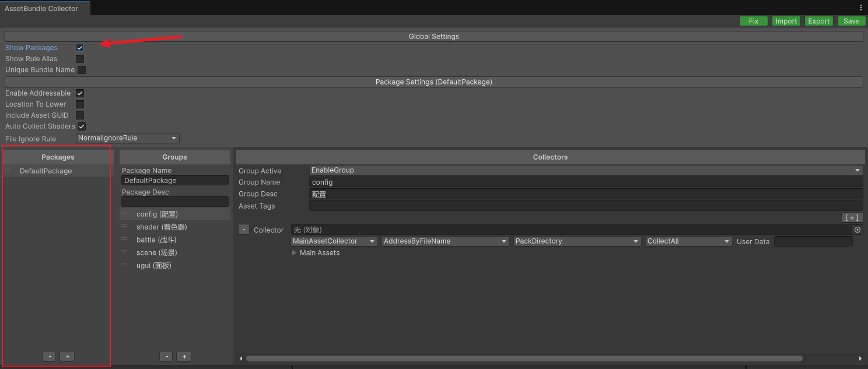Click the User Data input field
868x369 pixels.
(813, 241)
